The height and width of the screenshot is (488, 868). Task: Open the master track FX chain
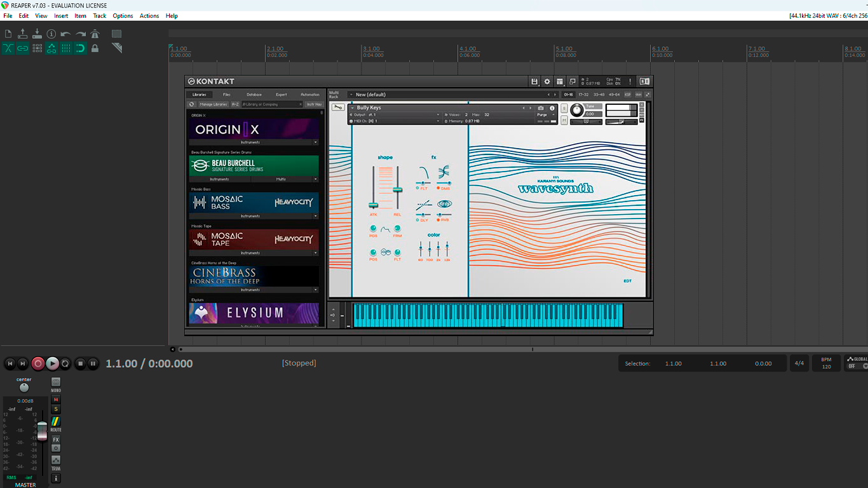pyautogui.click(x=56, y=440)
